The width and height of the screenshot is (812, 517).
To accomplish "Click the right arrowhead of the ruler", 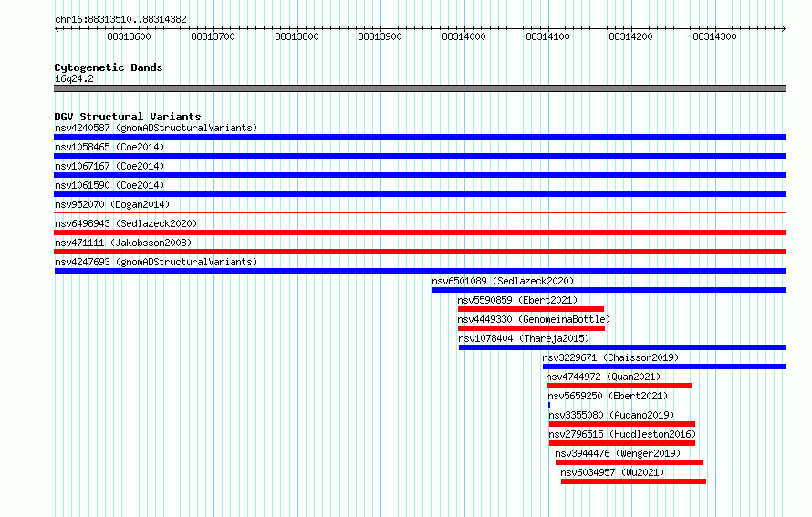I will pos(784,28).
